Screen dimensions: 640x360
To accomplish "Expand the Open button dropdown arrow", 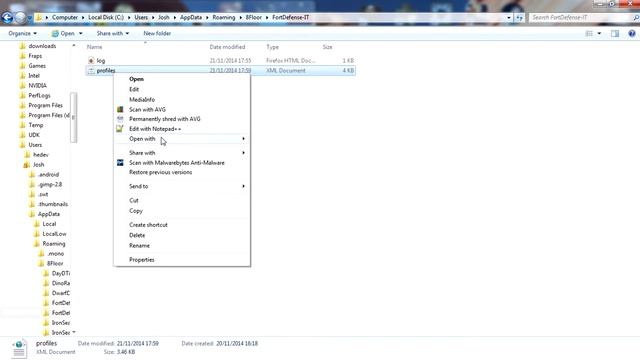I will point(80,33).
